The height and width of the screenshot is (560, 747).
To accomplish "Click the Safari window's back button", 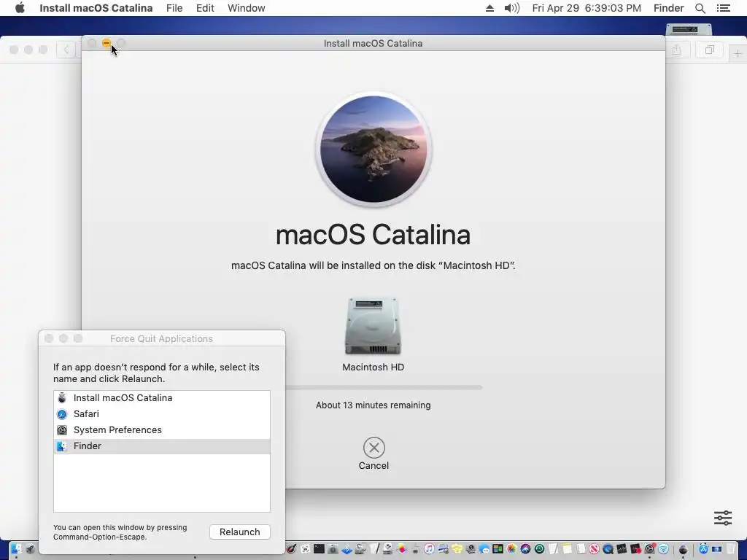I will tap(66, 50).
